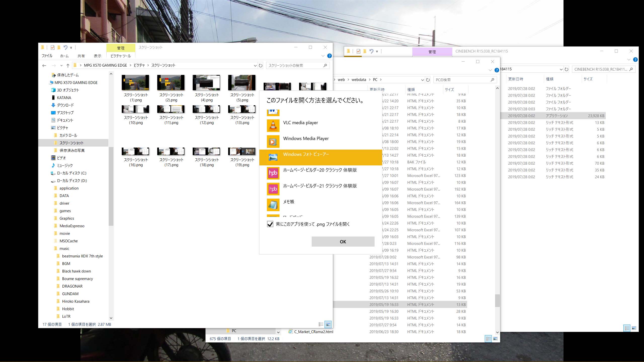Select VLC media player app icon
Image resolution: width=644 pixels, height=362 pixels.
(x=273, y=125)
